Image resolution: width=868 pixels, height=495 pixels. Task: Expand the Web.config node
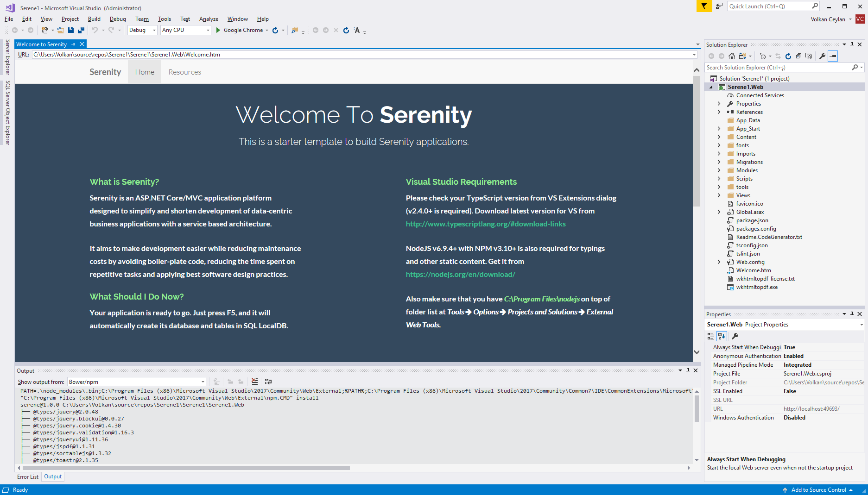tap(719, 262)
